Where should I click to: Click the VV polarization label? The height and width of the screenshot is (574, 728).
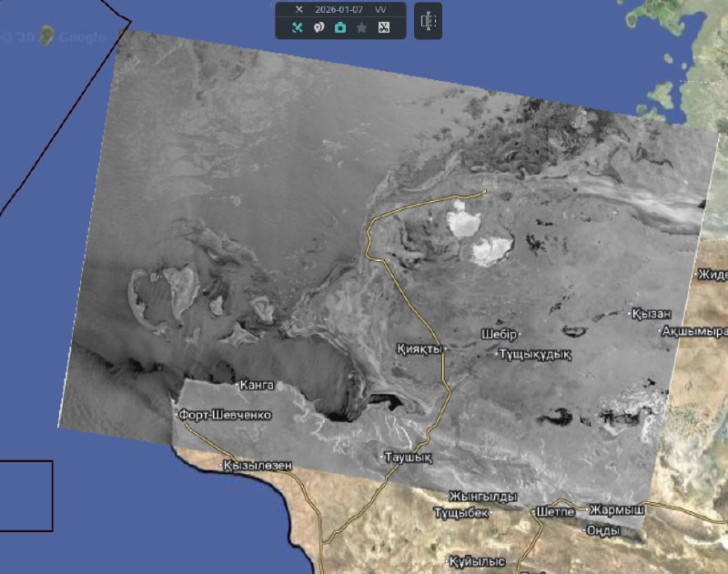379,8
